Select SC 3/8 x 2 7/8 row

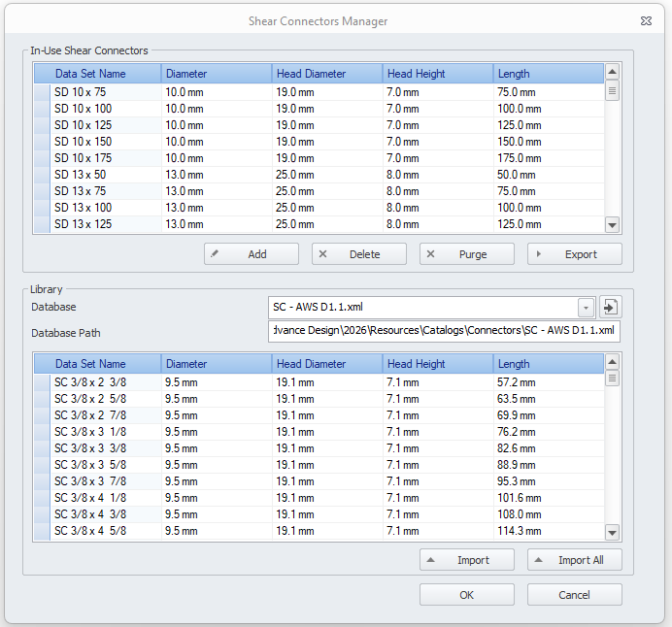319,415
